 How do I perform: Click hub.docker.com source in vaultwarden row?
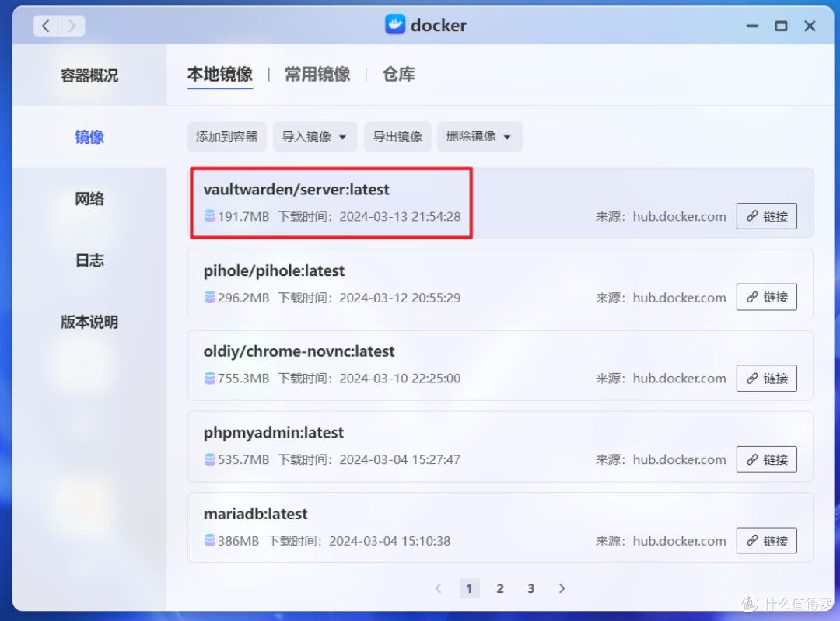679,216
